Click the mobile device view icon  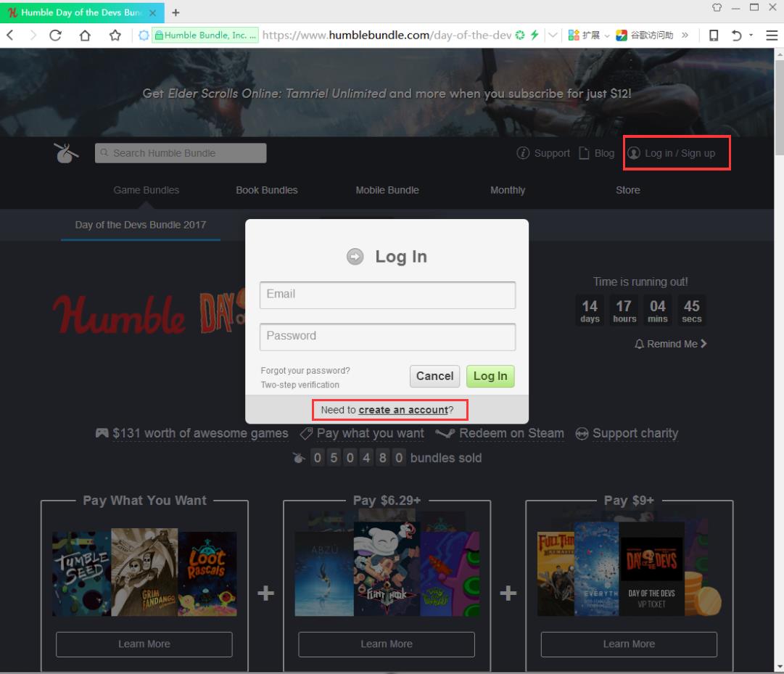point(714,35)
